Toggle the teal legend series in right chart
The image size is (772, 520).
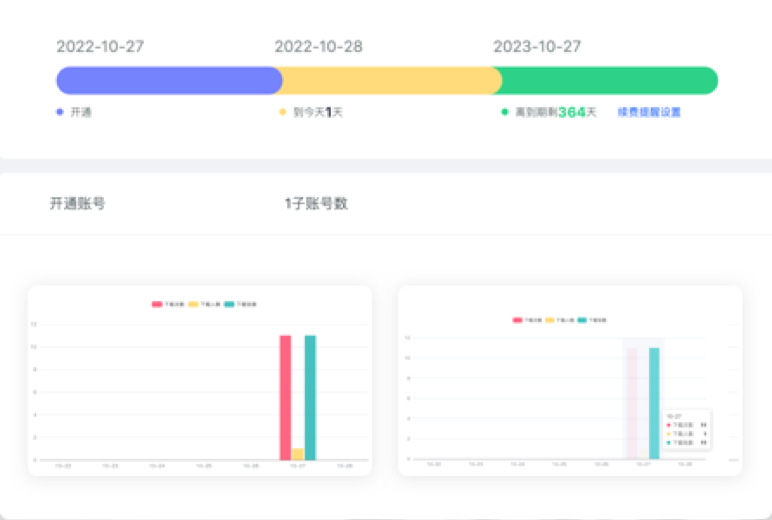(592, 320)
